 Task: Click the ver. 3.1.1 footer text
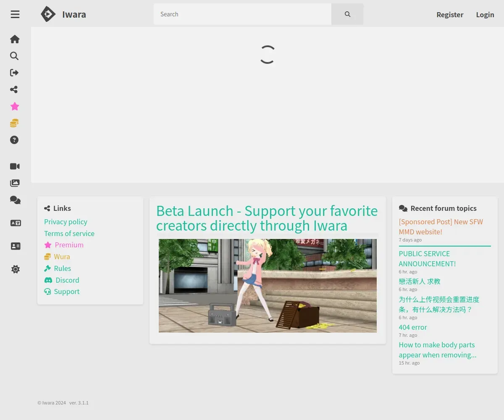[x=79, y=403]
